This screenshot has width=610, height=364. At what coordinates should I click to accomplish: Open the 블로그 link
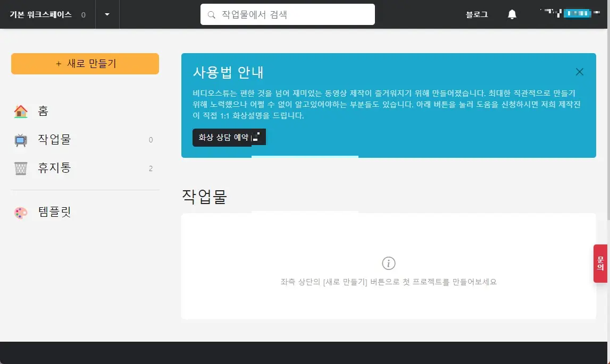click(x=477, y=14)
